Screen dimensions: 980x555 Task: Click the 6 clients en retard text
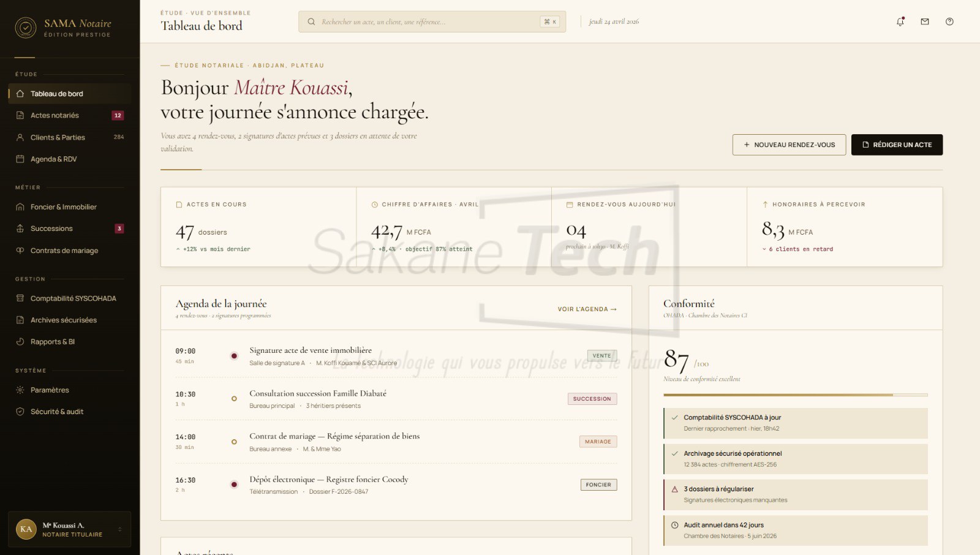(x=801, y=249)
